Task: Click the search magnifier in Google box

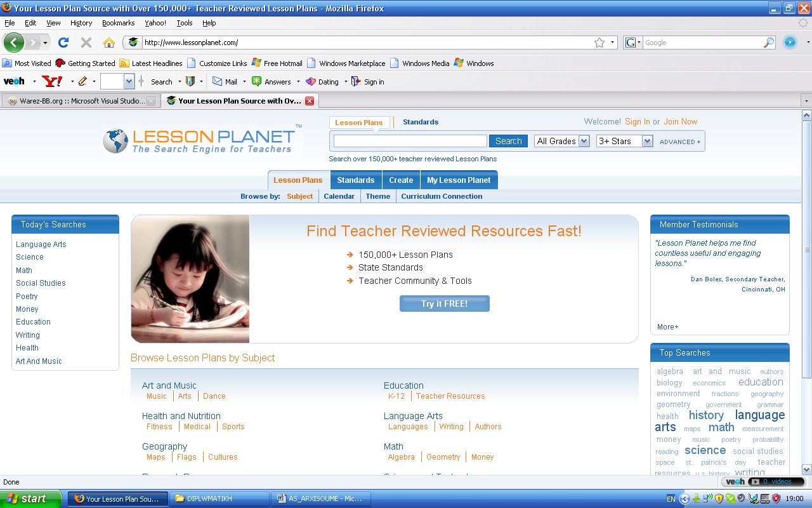Action: (x=769, y=43)
